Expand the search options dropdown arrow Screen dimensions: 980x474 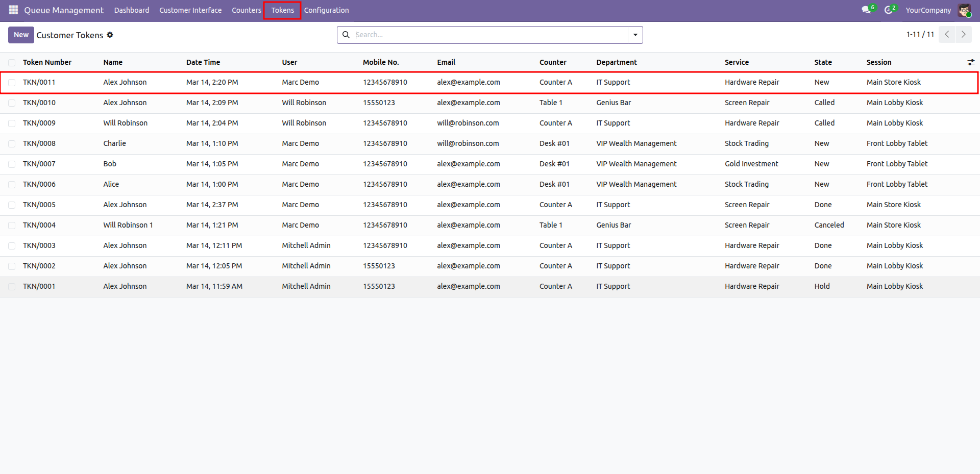pyautogui.click(x=635, y=35)
